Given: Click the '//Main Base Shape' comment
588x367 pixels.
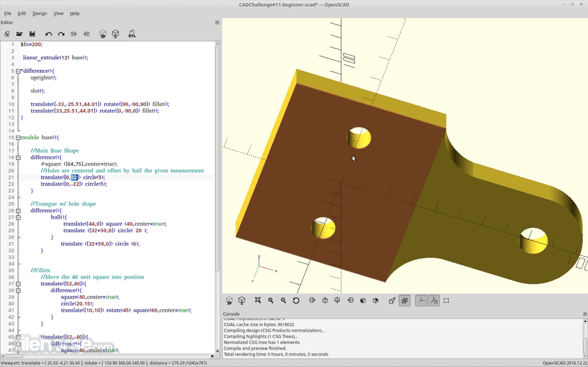Looking at the screenshot, I should pyautogui.click(x=55, y=151).
